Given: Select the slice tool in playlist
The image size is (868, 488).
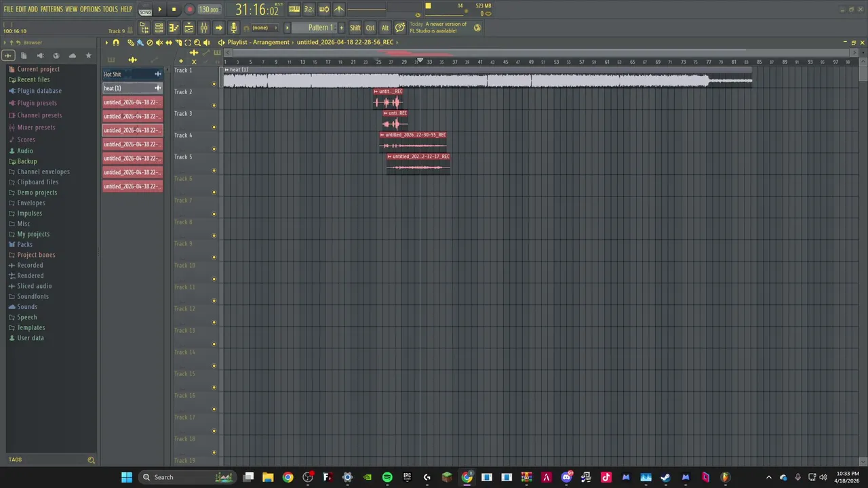Looking at the screenshot, I should coord(178,43).
